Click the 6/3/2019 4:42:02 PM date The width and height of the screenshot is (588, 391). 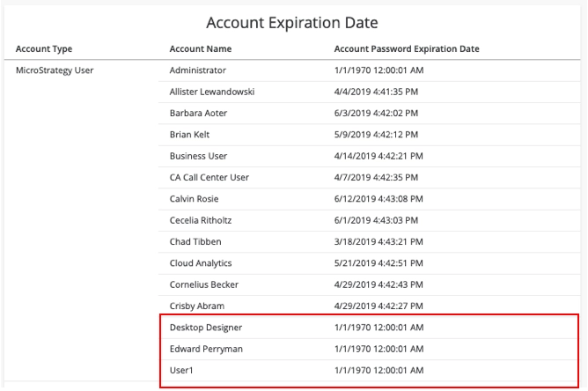pos(376,113)
